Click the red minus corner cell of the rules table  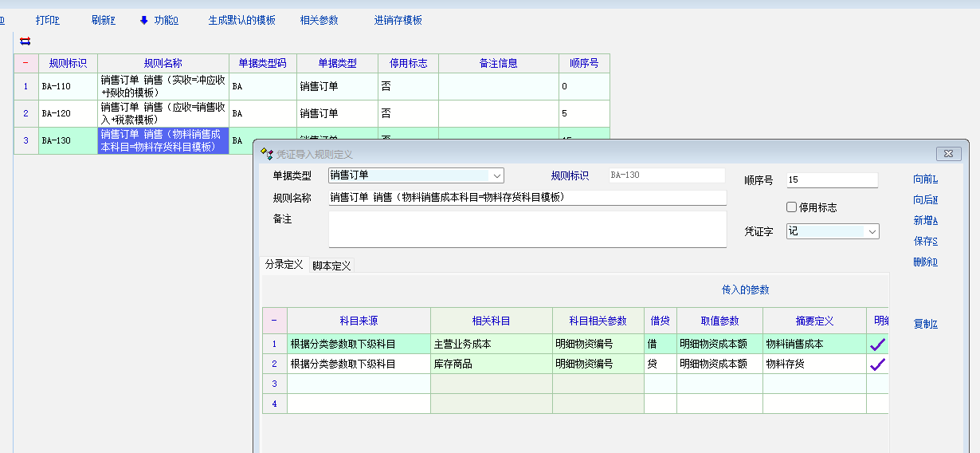coord(25,64)
